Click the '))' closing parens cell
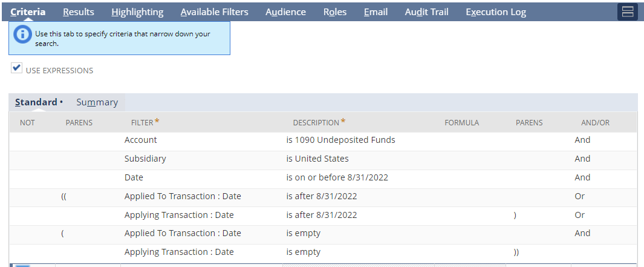 coord(516,252)
